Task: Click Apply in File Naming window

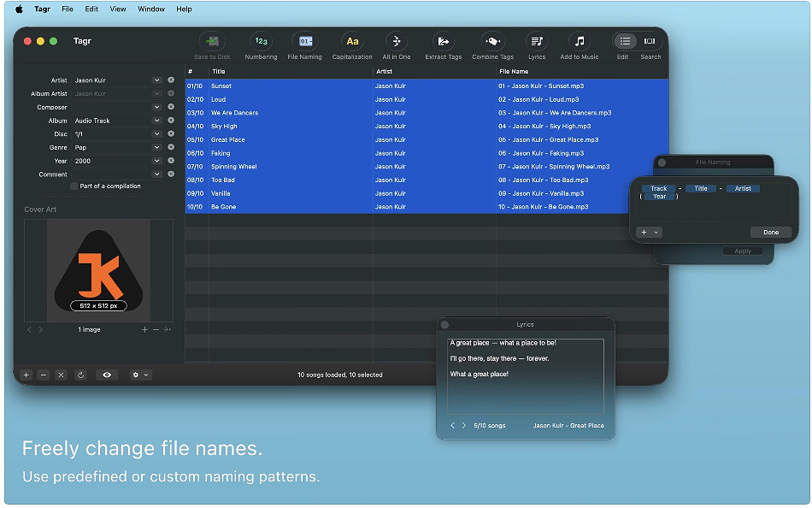Action: click(x=743, y=251)
